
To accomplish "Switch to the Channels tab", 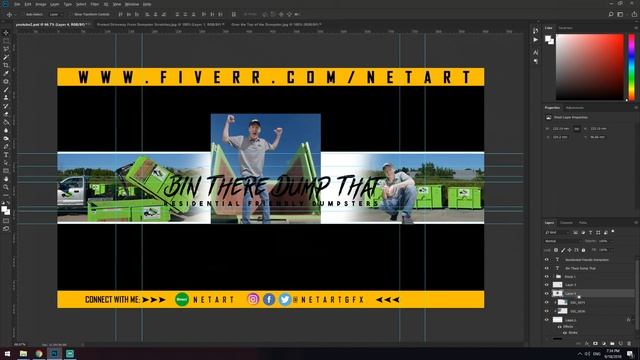I will click(x=566, y=223).
